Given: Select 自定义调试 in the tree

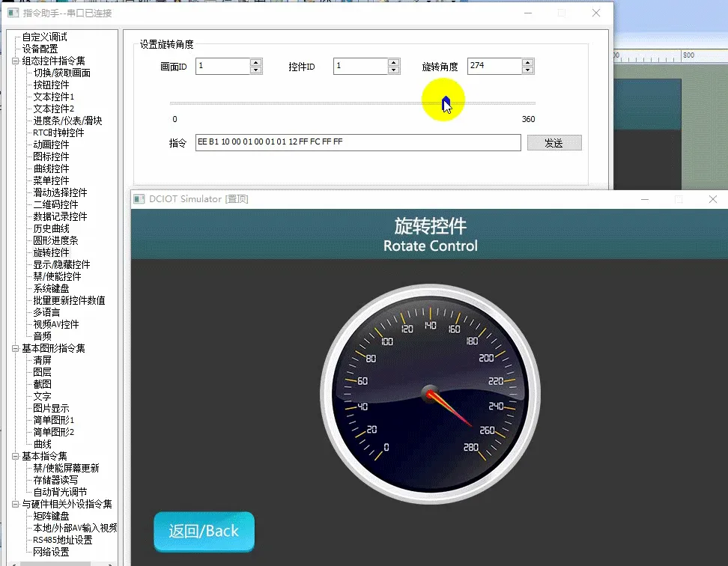Looking at the screenshot, I should [44, 37].
